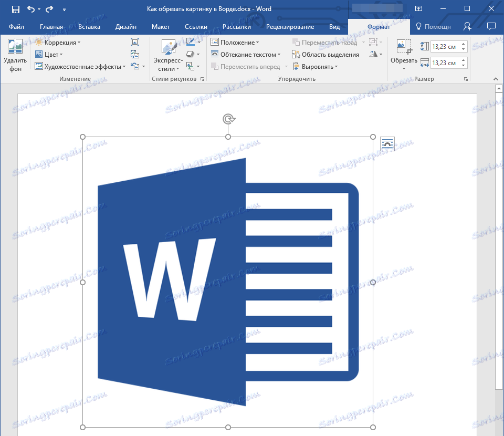
Task: Click the Change Picture icon
Action: pyautogui.click(x=135, y=54)
